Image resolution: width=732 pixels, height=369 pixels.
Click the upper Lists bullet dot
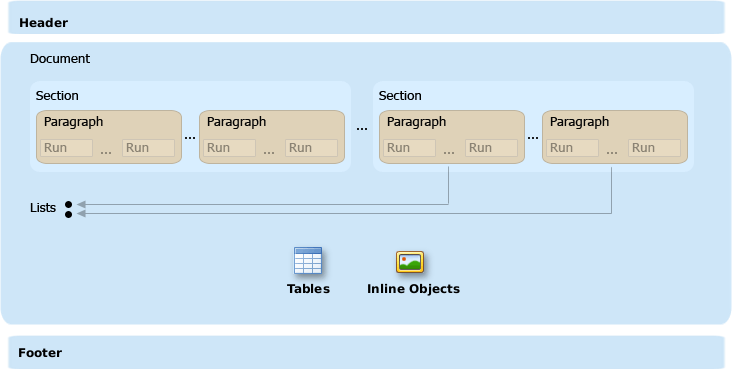[x=69, y=205]
